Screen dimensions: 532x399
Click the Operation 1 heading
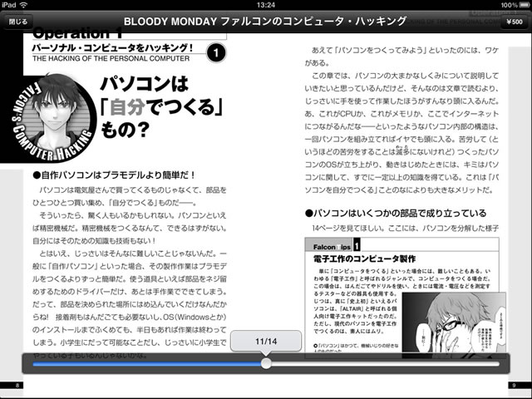click(77, 34)
